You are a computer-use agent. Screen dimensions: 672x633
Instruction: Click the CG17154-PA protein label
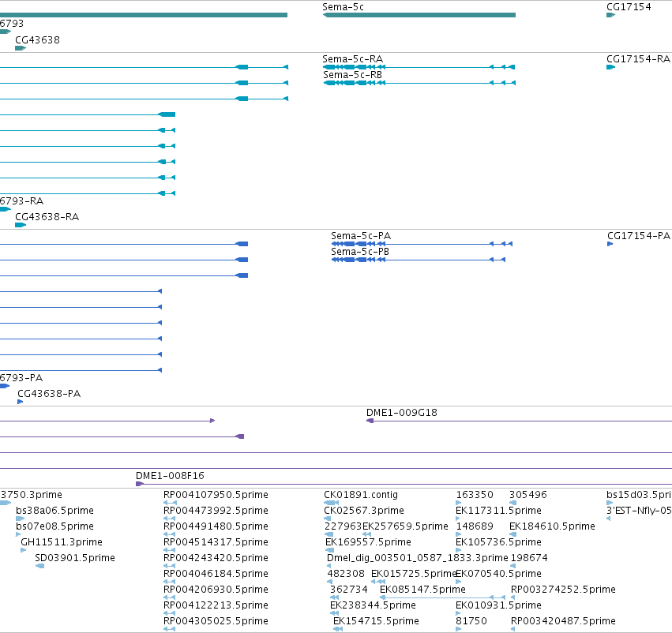click(639, 236)
